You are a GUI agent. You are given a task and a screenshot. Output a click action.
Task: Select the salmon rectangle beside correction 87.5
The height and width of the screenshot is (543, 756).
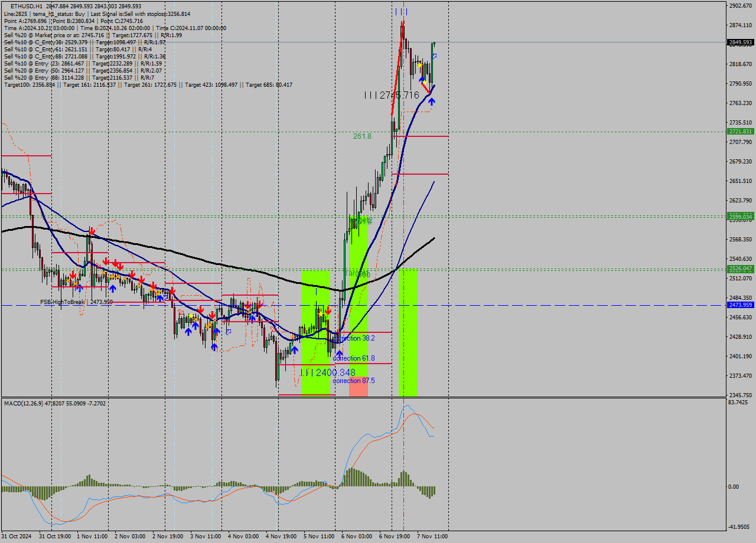tap(359, 387)
